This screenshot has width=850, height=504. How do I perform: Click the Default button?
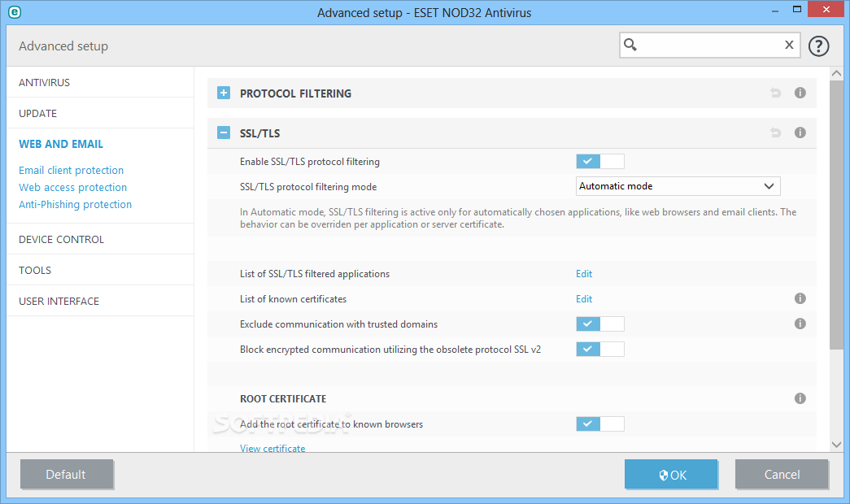67,474
